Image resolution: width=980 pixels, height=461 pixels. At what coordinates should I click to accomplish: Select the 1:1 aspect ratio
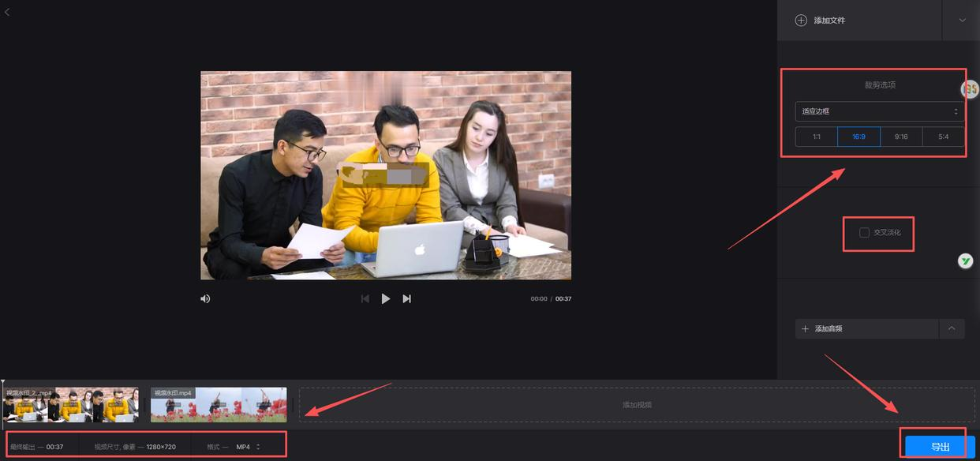coord(817,137)
